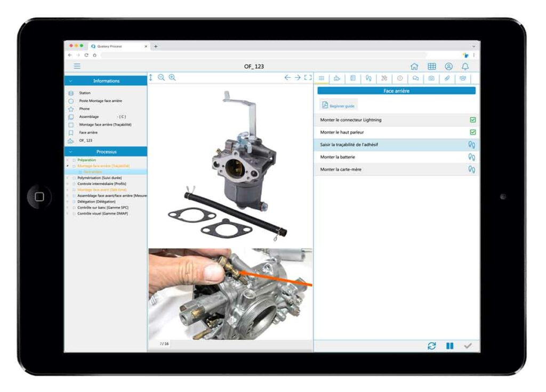Expand the Contrôle sur banc tree node
The image size is (546, 392).
tap(68, 207)
